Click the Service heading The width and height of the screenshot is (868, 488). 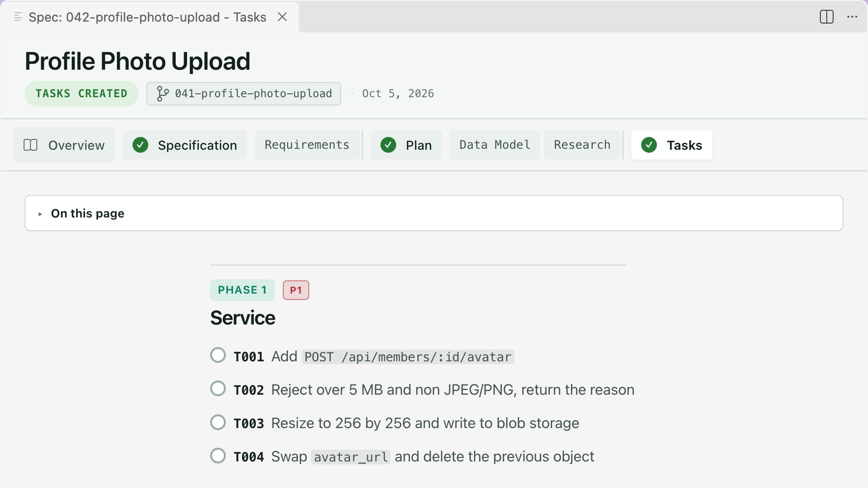click(243, 318)
